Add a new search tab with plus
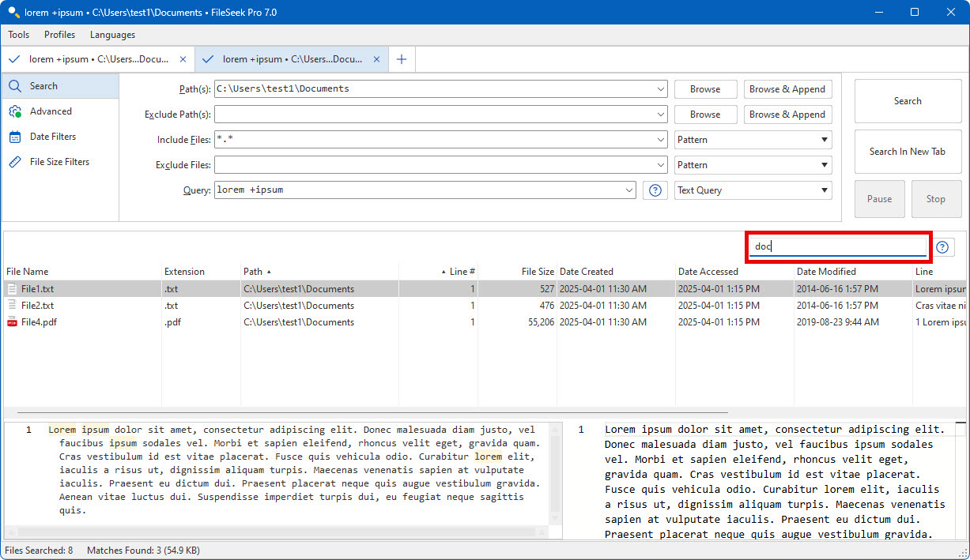 tap(402, 59)
